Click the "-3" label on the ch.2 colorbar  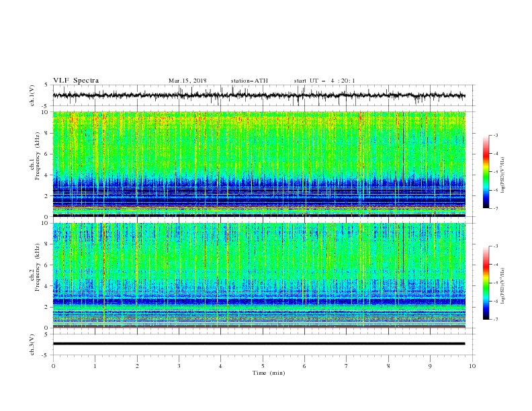(x=496, y=246)
